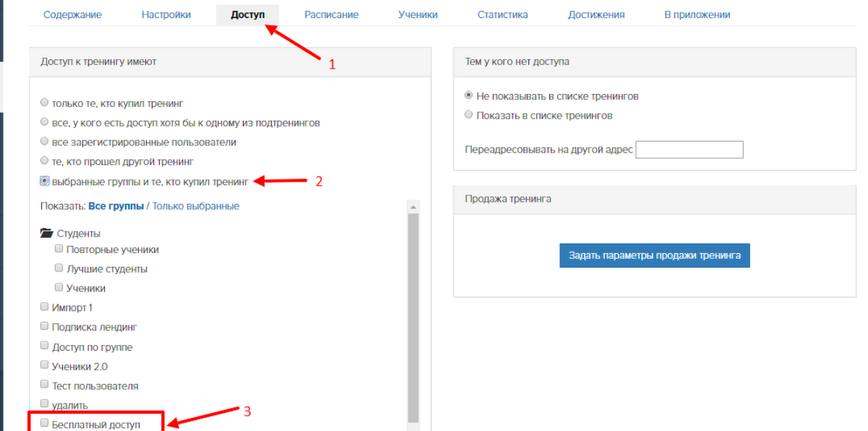
Task: Pick 'те, кто прошел другой тренинг' radio
Action: click(x=45, y=162)
